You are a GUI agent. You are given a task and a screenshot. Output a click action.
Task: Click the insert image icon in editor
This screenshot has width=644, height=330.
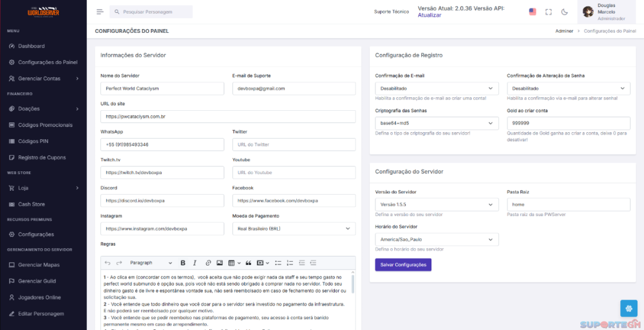[x=220, y=263]
